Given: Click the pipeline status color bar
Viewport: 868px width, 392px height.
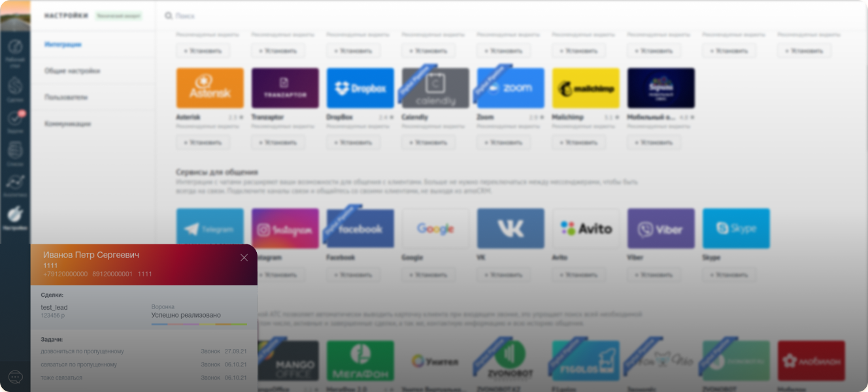Looking at the screenshot, I should click(x=199, y=324).
